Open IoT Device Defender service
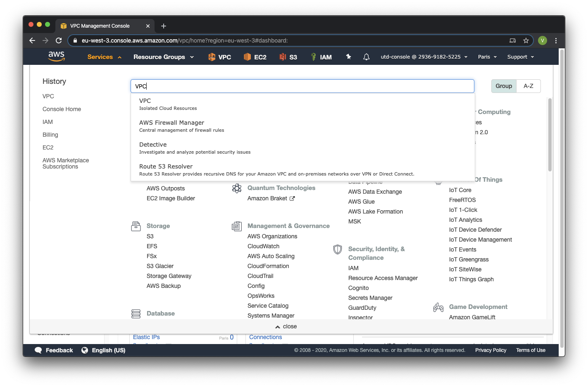 [x=475, y=230]
